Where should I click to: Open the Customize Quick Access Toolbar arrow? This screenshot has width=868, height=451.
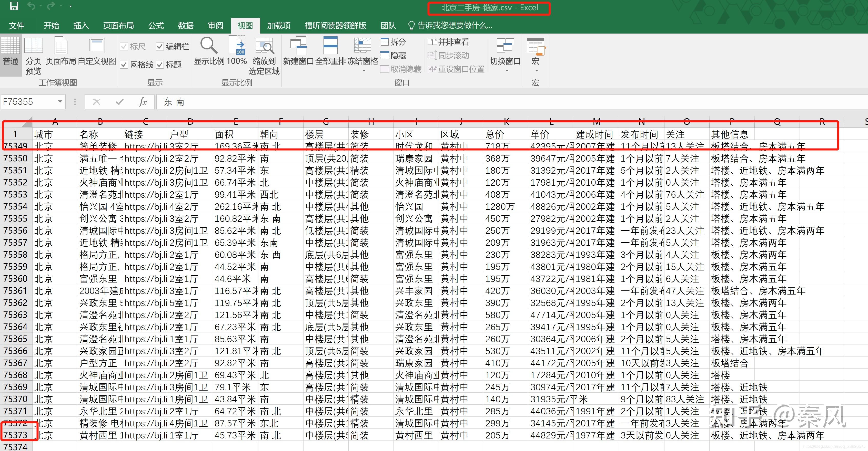pyautogui.click(x=70, y=6)
